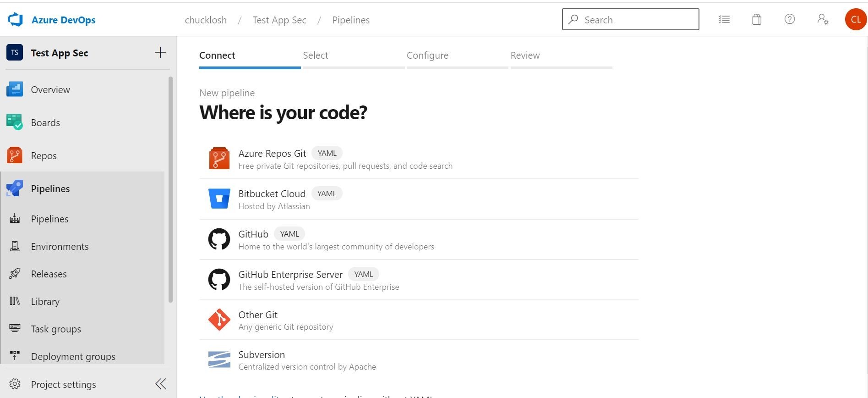Click the Repos hub icon
This screenshot has height=398, width=868.
click(x=15, y=155)
